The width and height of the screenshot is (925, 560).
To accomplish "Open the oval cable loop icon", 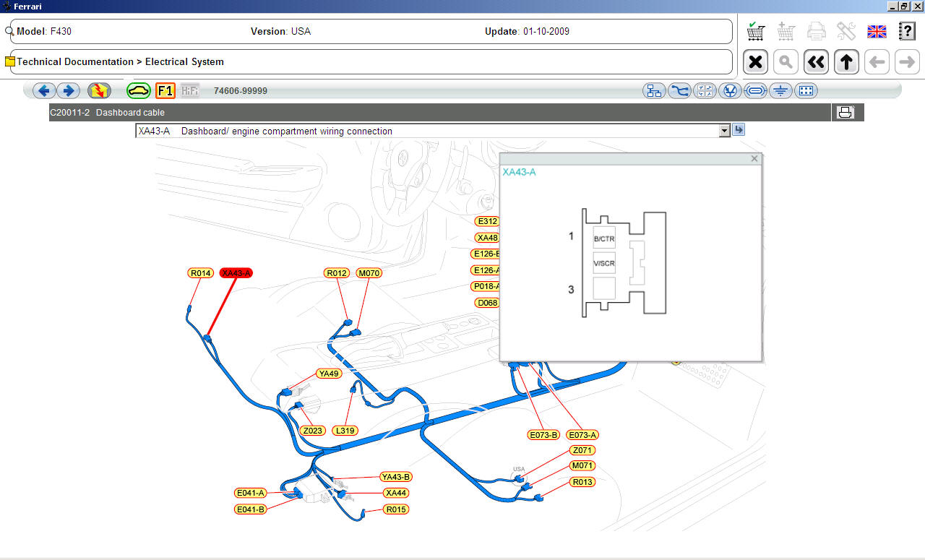I will [755, 90].
